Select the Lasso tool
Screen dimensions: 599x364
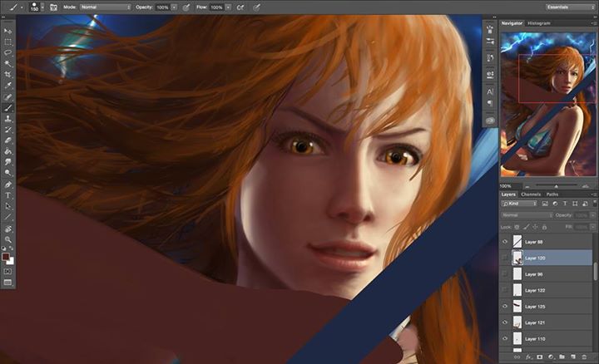pyautogui.click(x=8, y=52)
